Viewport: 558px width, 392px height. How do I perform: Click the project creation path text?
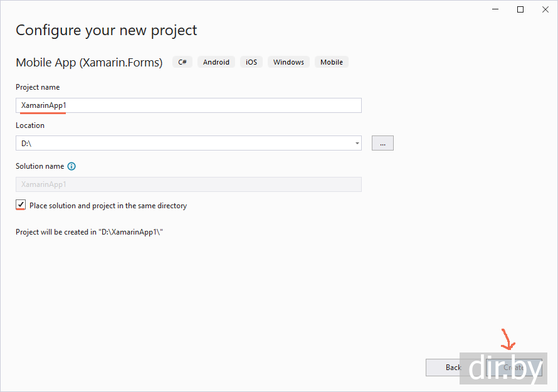pyautogui.click(x=90, y=232)
